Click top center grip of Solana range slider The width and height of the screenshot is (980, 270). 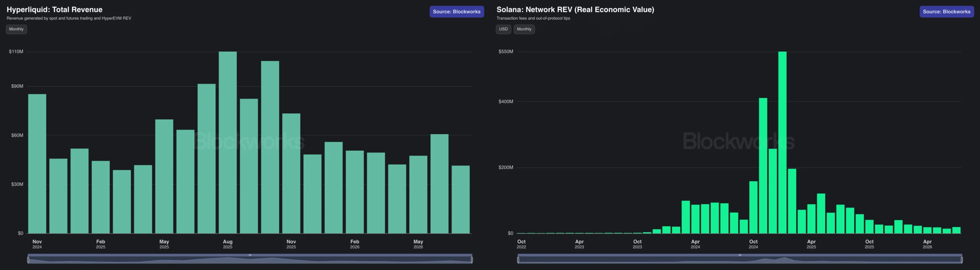(740, 255)
